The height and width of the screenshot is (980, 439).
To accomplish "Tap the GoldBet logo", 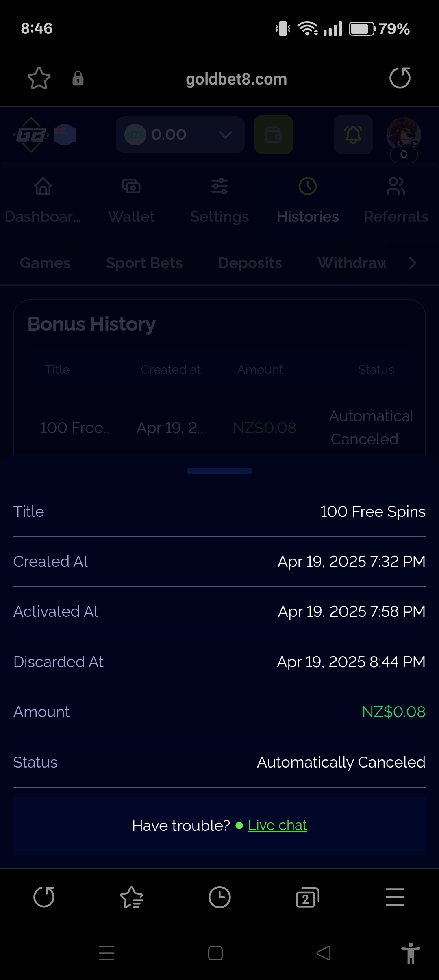I will pos(31,135).
